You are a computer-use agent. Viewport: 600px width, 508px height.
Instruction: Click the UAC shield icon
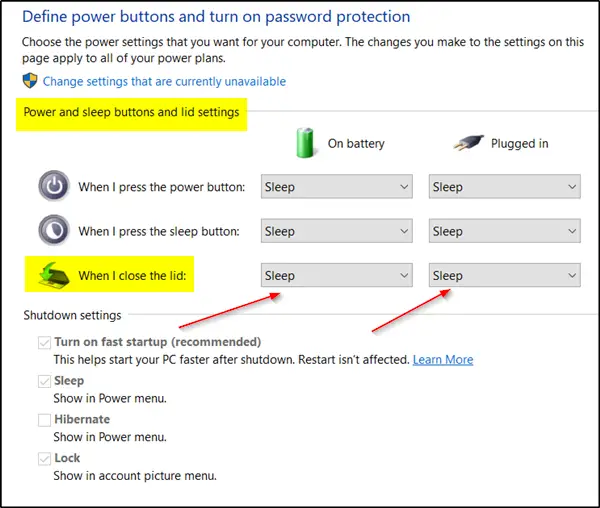[x=30, y=81]
